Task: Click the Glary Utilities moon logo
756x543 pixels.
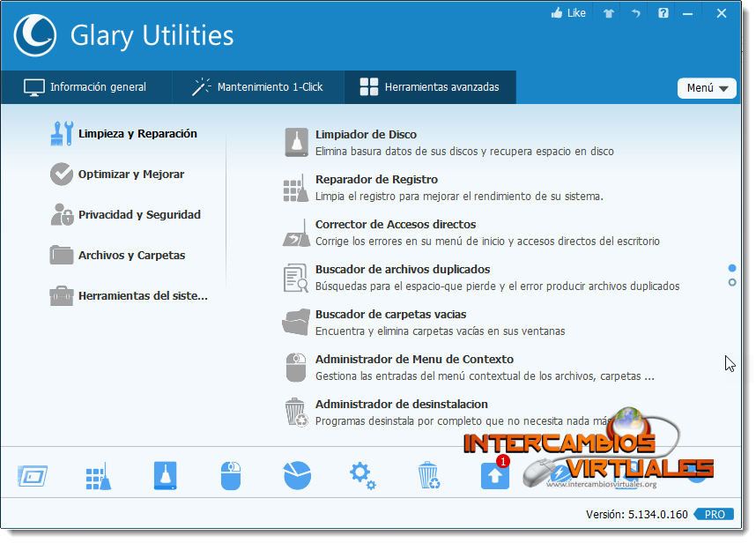Action: [x=34, y=35]
